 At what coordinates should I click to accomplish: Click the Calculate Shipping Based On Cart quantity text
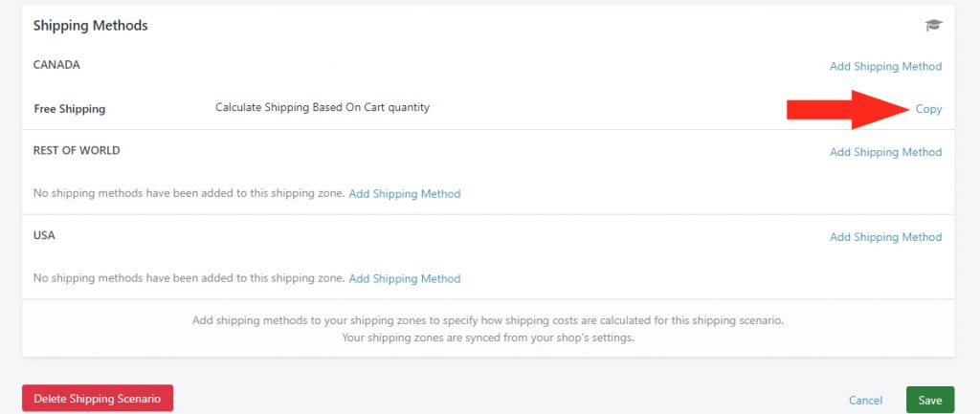323,107
